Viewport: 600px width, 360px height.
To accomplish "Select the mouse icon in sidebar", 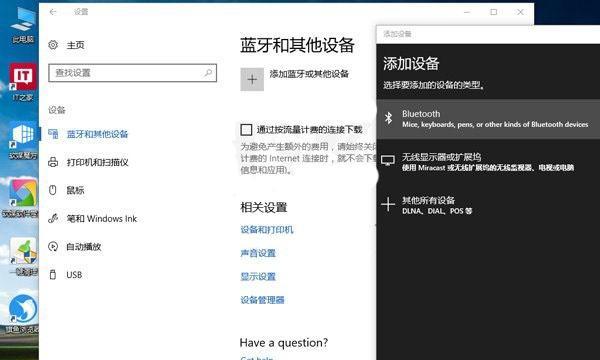I will point(53,190).
